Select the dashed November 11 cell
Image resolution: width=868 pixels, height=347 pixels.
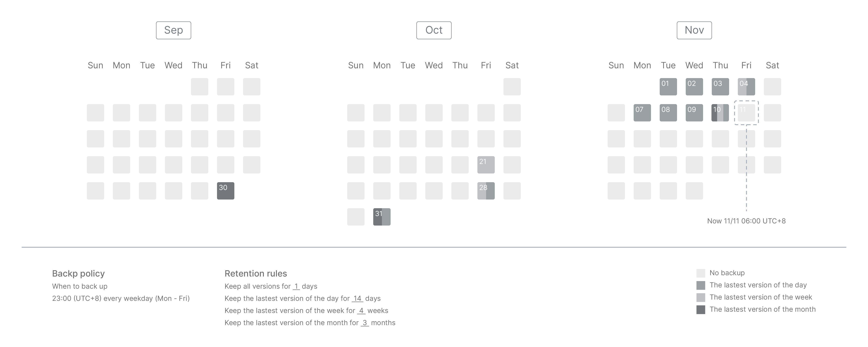tap(746, 113)
